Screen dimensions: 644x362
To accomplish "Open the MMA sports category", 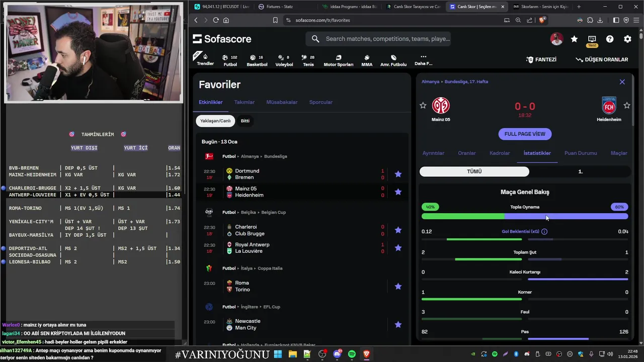I will (367, 60).
